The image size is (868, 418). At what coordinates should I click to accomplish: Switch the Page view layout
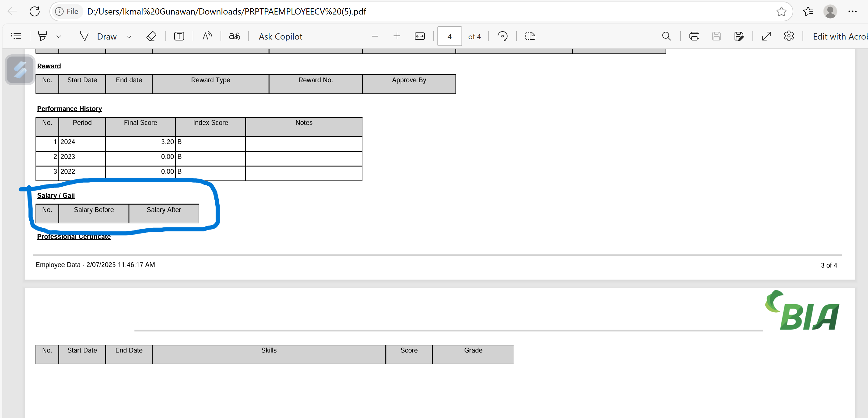530,36
